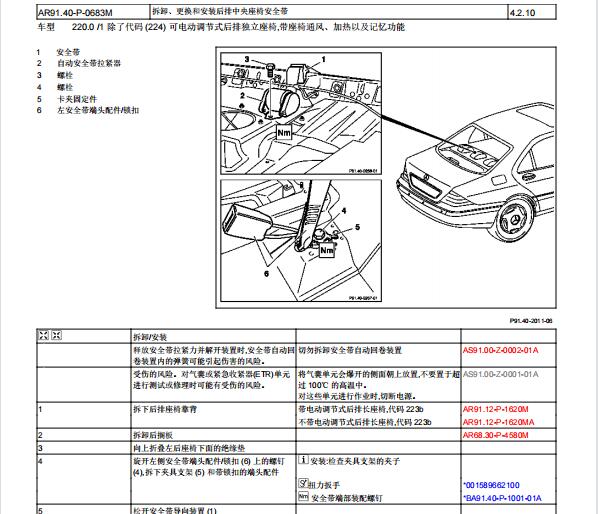Open grey reference AS91.00-Z-0001-01A
598x514 pixels.
[500, 374]
